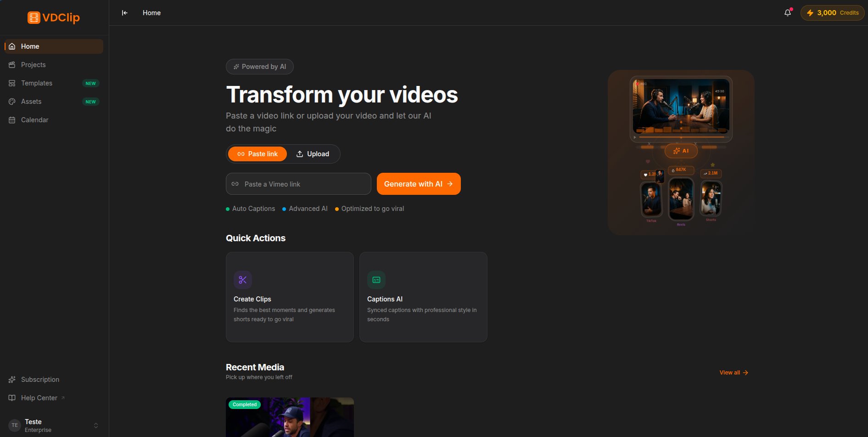Expand Teste Enterprise account menu
The height and width of the screenshot is (437, 868).
tap(54, 426)
